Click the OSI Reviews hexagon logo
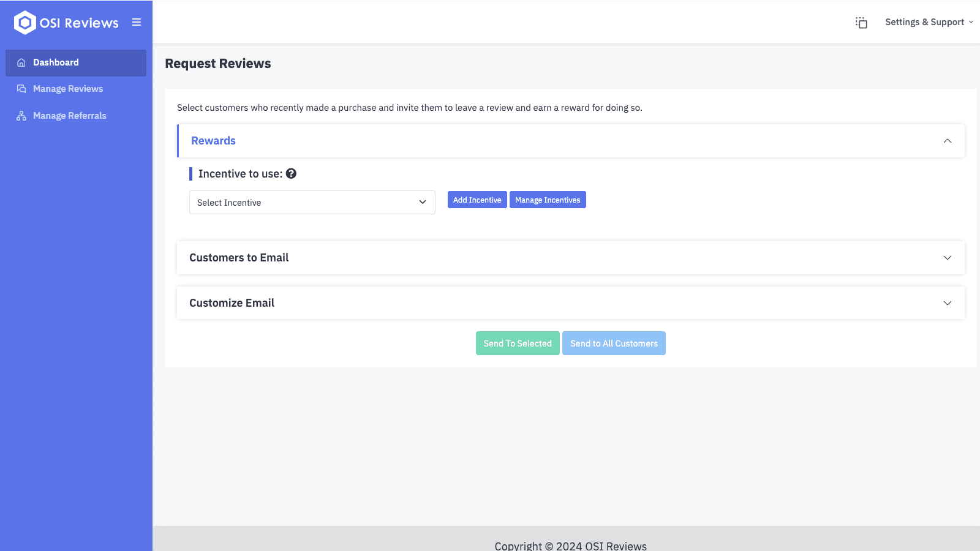 click(24, 23)
